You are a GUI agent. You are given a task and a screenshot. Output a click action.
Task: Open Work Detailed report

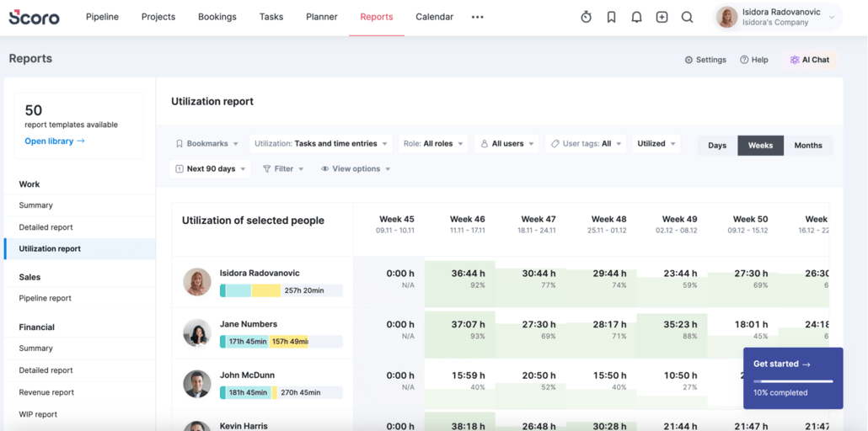pyautogui.click(x=80, y=227)
